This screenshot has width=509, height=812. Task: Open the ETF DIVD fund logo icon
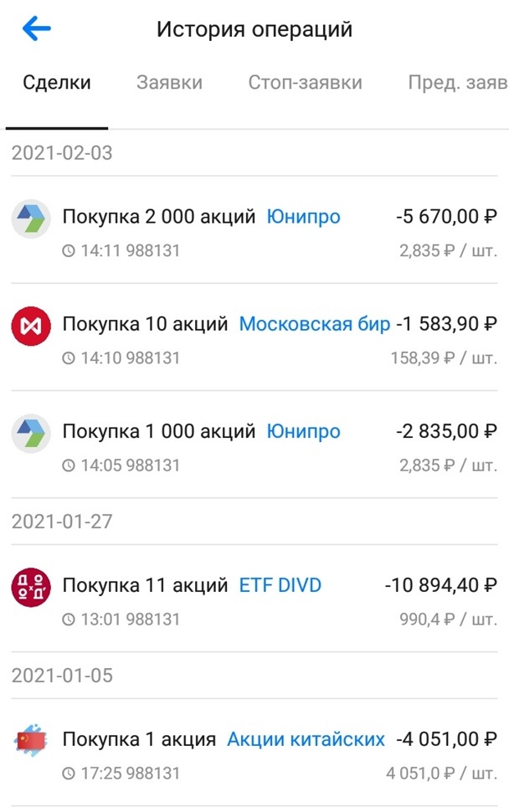31,587
